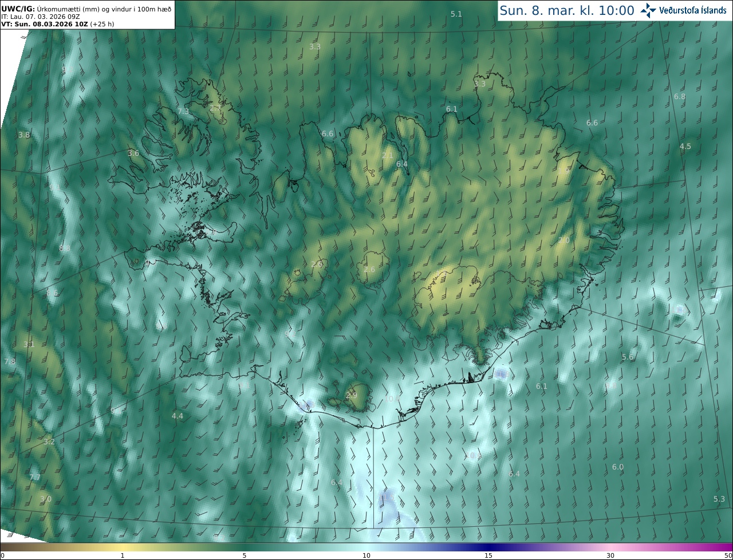Click the 5.6 value on the map
The height and width of the screenshot is (560, 733).
628,357
